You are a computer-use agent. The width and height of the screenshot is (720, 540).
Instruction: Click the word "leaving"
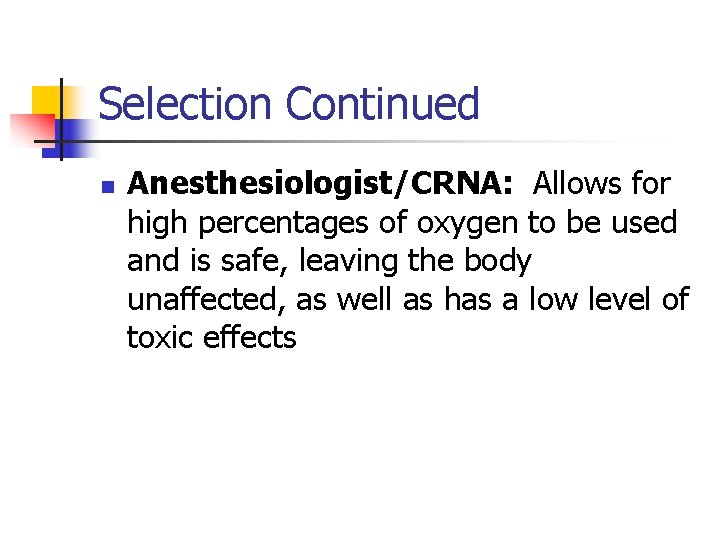[x=349, y=262]
